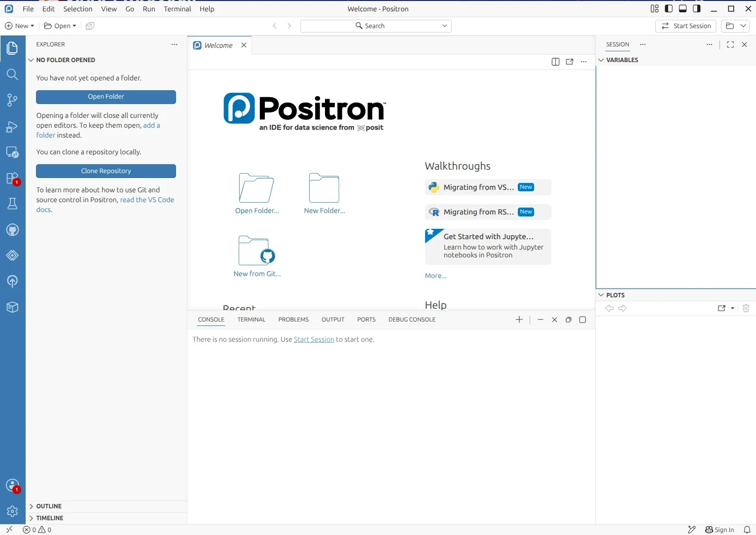Open the Source Control view
The height and width of the screenshot is (535, 756).
click(x=12, y=100)
